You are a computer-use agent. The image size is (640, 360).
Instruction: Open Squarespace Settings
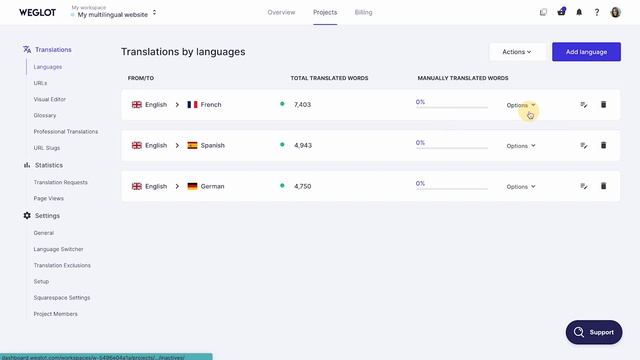[62, 298]
